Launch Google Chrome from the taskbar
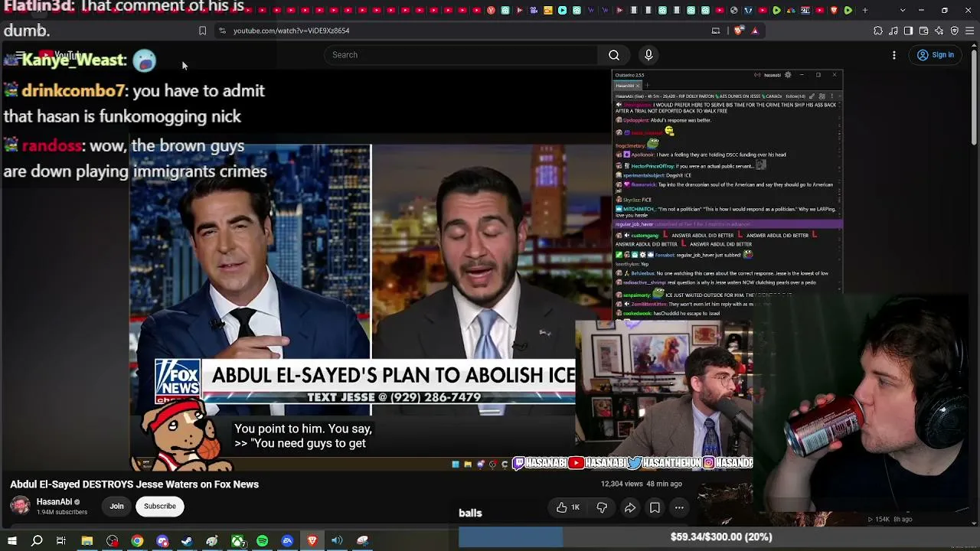The width and height of the screenshot is (980, 551). pyautogui.click(x=137, y=541)
